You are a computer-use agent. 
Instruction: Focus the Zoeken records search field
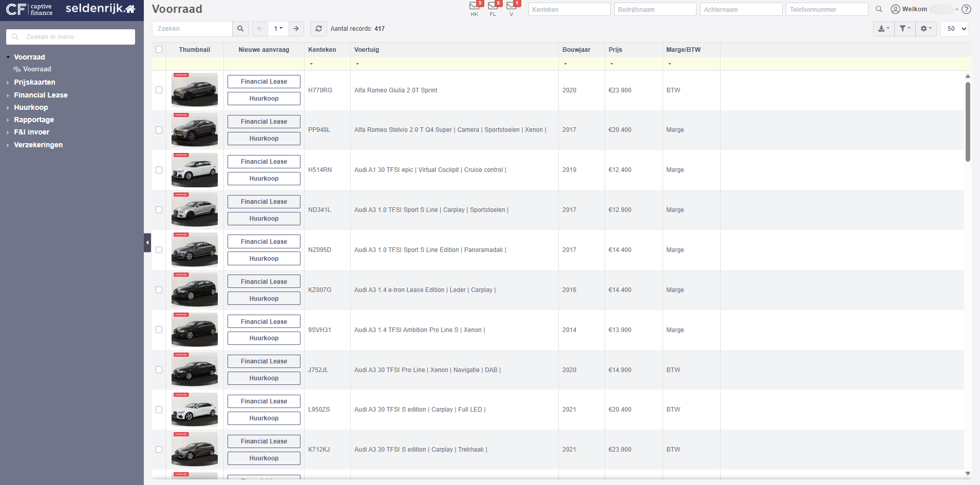192,29
